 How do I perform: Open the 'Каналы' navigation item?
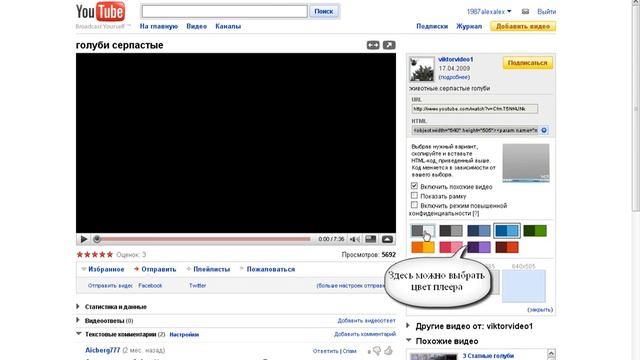coord(228,26)
